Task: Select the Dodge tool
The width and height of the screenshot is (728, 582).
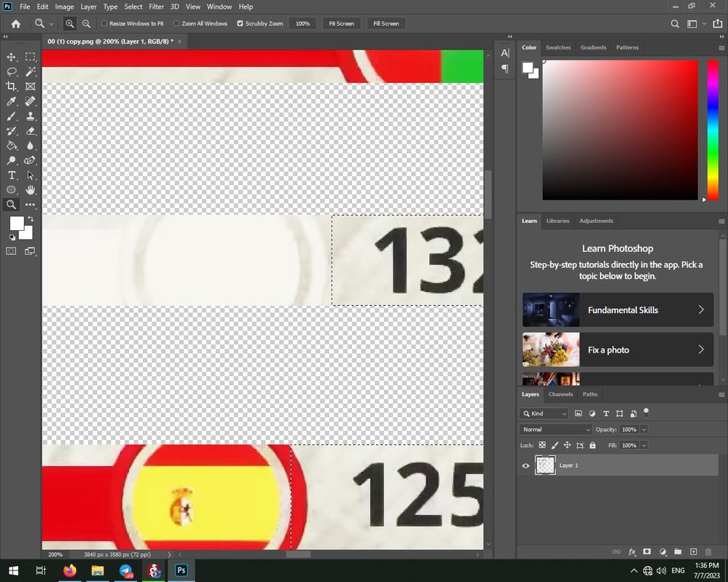Action: pyautogui.click(x=11, y=160)
